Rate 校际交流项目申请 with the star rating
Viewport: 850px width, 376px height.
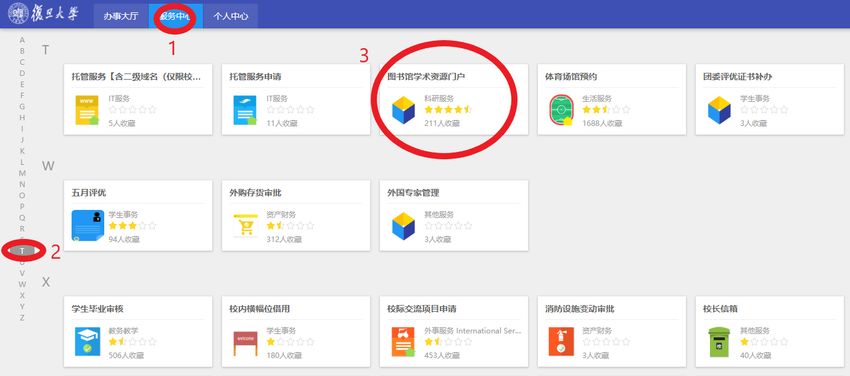click(x=448, y=342)
